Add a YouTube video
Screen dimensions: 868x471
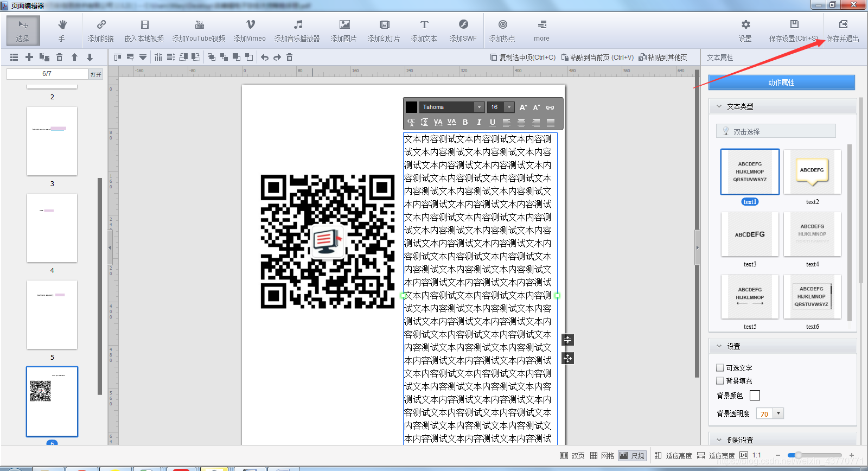(199, 30)
